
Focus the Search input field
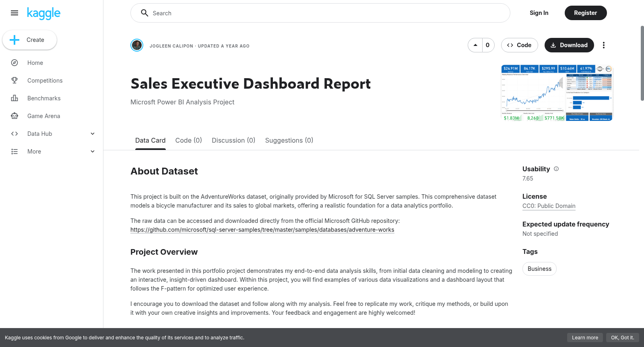[320, 13]
